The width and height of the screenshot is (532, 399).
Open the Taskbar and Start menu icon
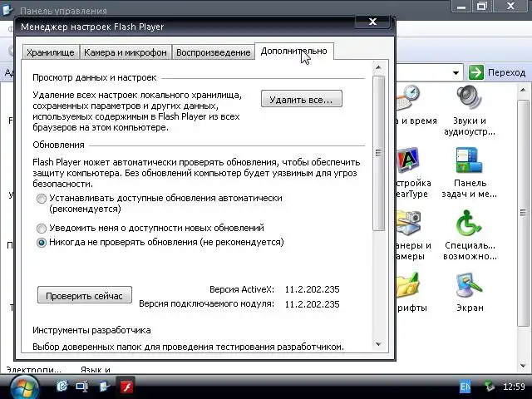(470, 160)
